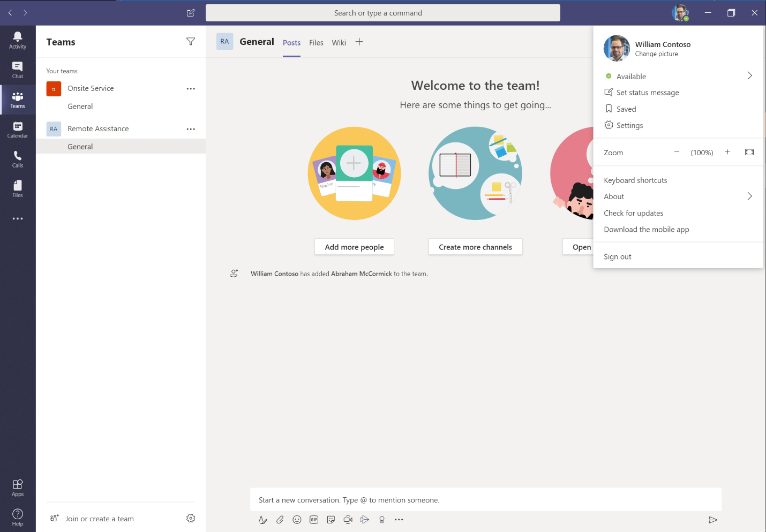Show more apps ellipsis in app bar
The height and width of the screenshot is (532, 766).
(x=18, y=218)
